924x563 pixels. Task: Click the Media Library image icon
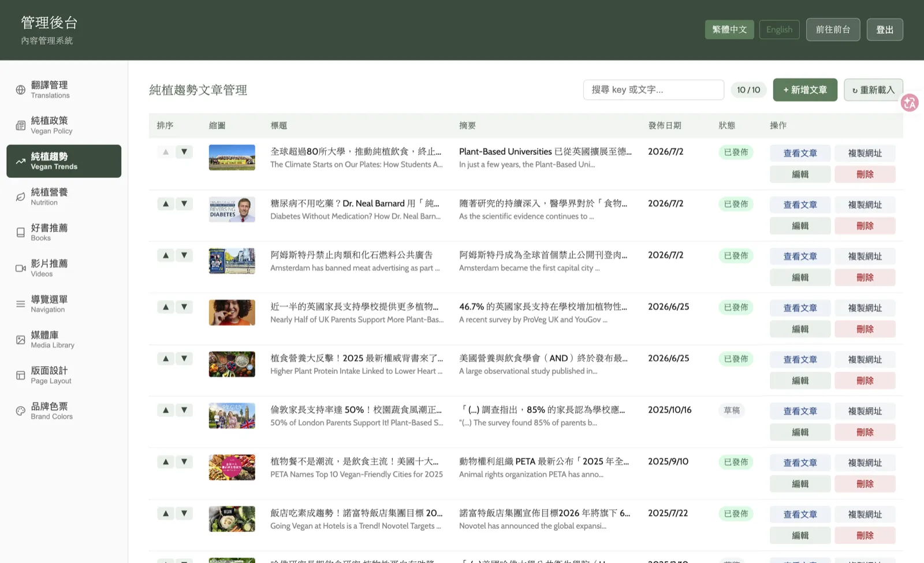[20, 340]
